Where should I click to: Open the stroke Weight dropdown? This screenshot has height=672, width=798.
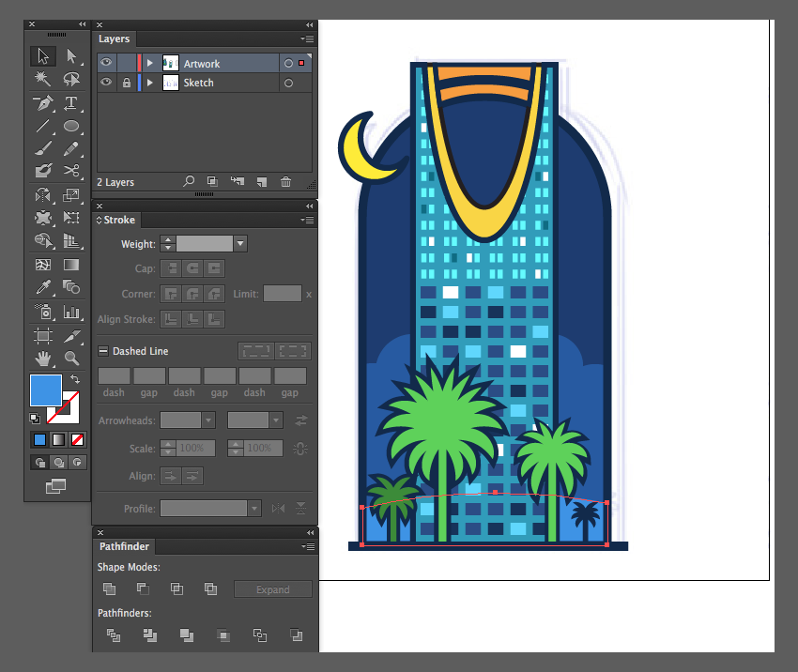click(240, 244)
